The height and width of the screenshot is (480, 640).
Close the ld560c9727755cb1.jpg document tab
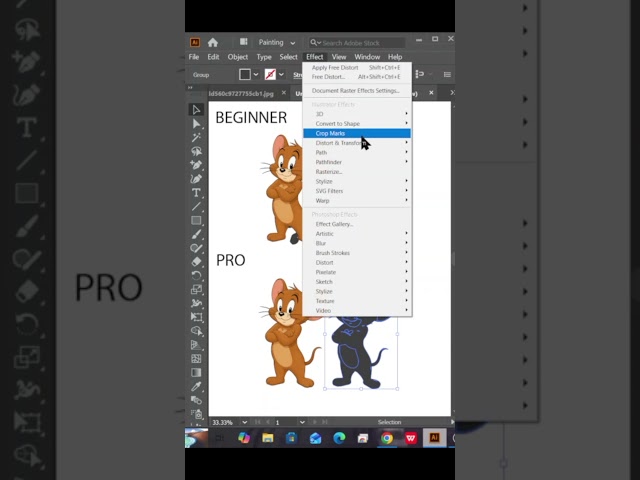pos(284,93)
